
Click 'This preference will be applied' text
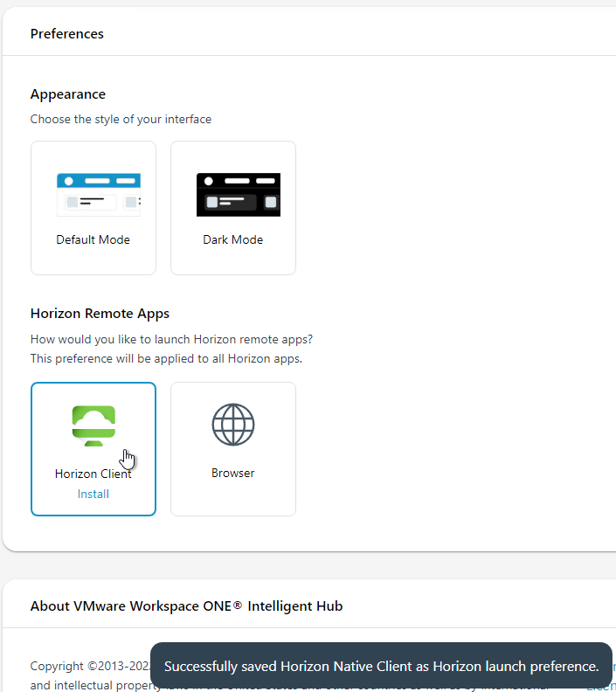[166, 358]
